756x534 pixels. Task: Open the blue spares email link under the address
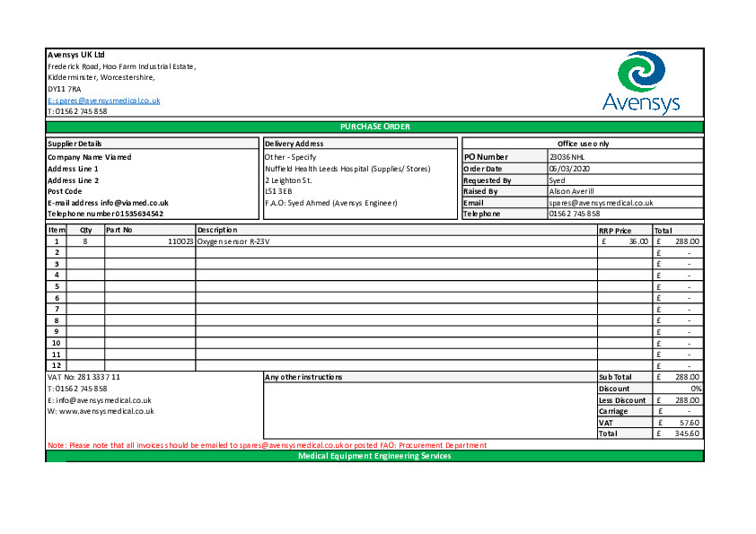[x=104, y=101]
